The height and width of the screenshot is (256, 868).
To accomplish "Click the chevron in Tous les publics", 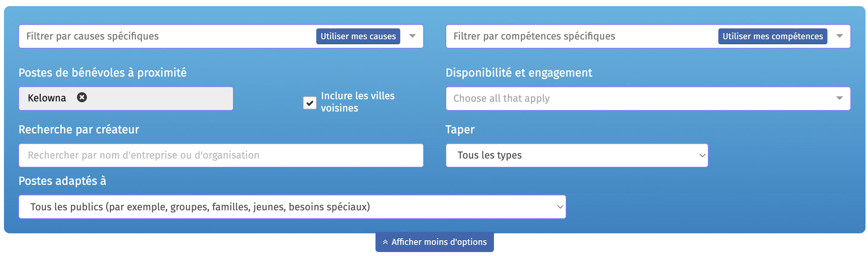I will tap(560, 207).
